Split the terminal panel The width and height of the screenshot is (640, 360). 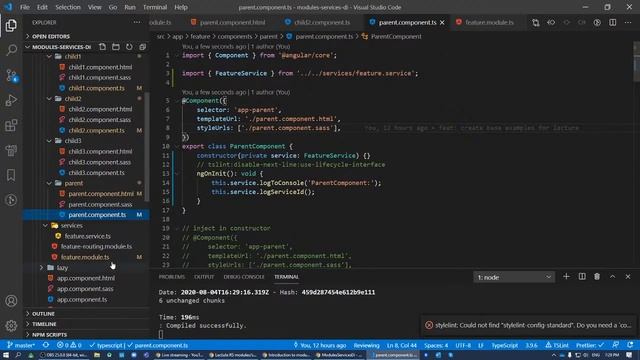pos(582,277)
